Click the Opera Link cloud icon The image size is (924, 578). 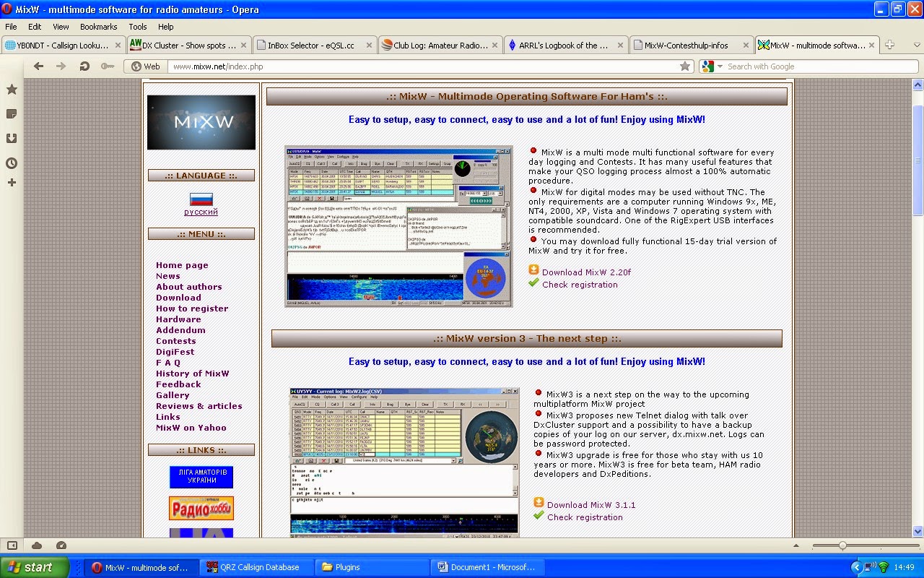[x=37, y=545]
